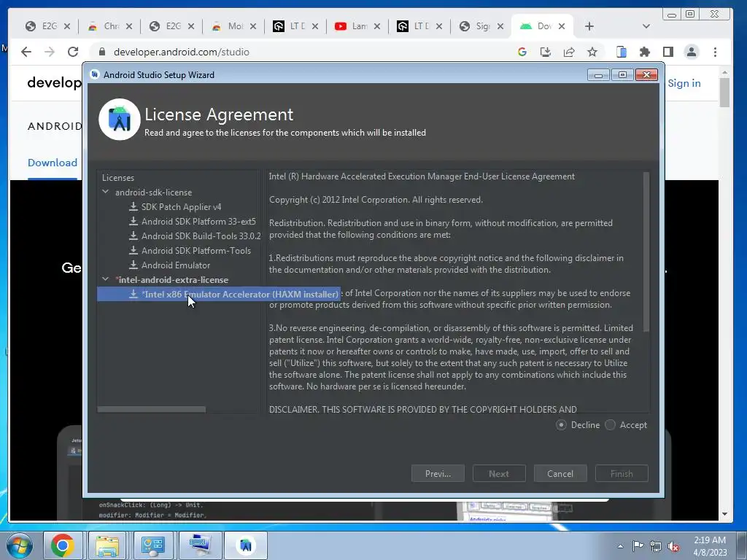Cancel the Android Studio Setup Wizard

pyautogui.click(x=560, y=473)
